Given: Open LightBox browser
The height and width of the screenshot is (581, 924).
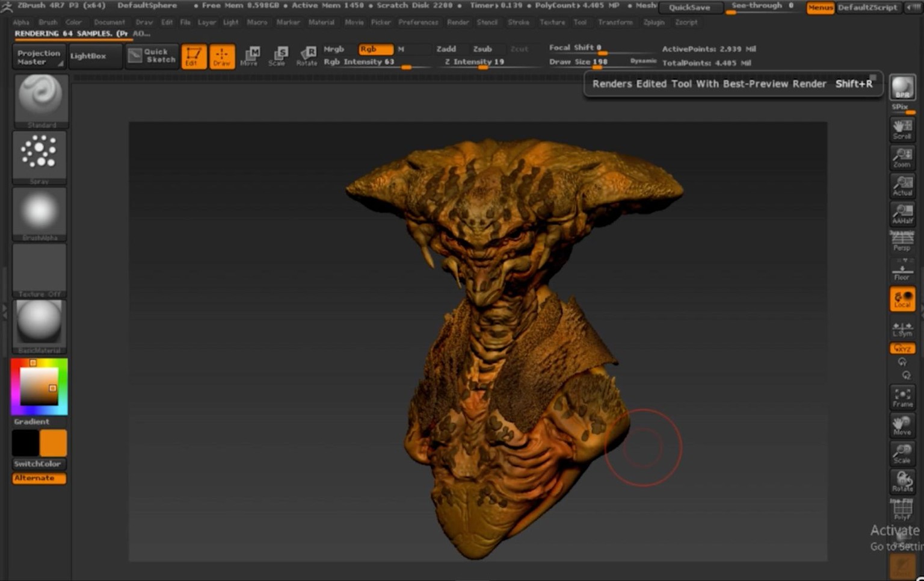Looking at the screenshot, I should pyautogui.click(x=94, y=56).
